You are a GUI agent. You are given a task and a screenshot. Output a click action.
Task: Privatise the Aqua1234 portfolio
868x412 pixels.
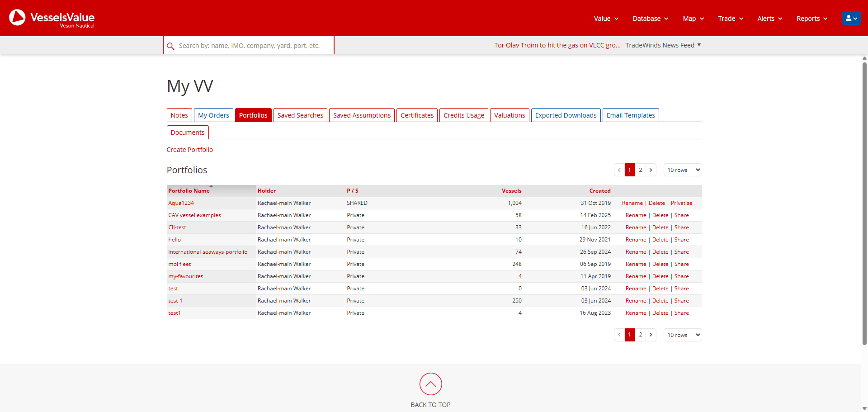pos(681,203)
